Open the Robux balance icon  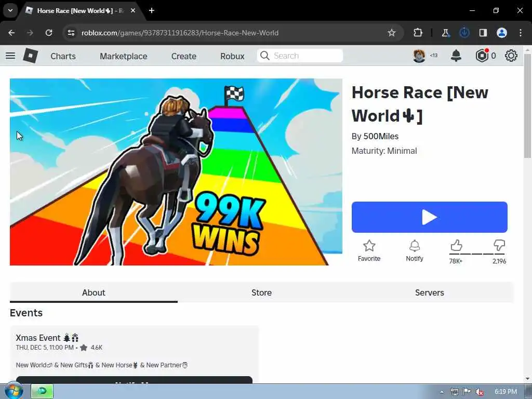tap(482, 56)
